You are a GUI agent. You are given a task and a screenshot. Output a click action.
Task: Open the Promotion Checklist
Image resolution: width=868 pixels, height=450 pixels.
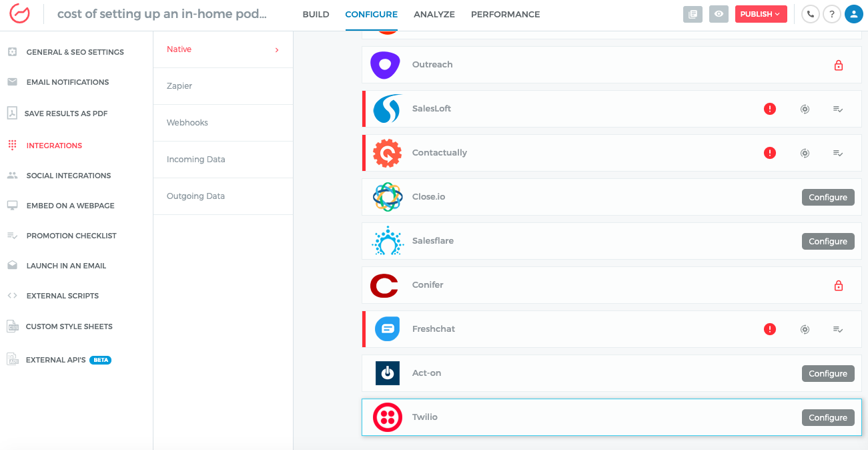point(71,236)
